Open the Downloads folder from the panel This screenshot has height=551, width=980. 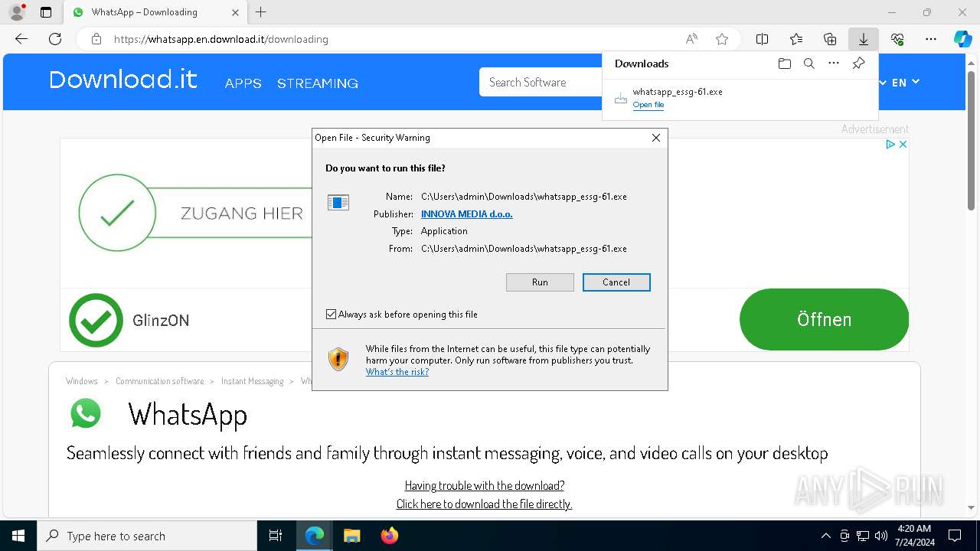click(784, 64)
